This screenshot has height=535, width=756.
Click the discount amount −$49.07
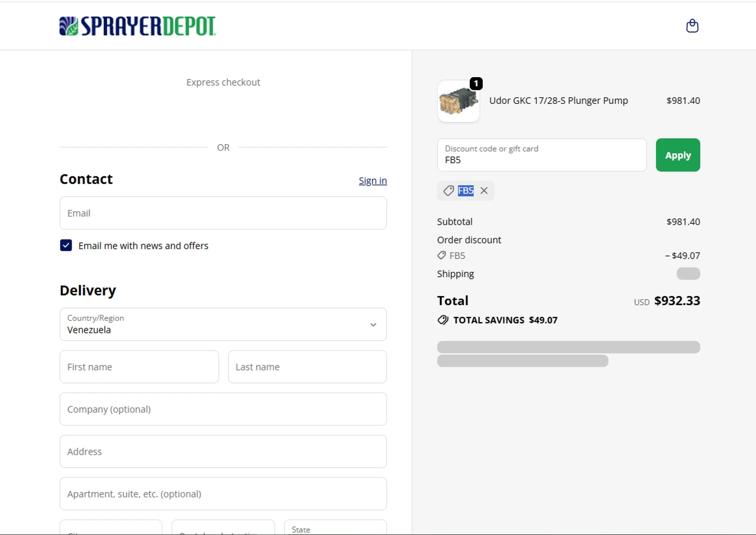pyautogui.click(x=682, y=256)
